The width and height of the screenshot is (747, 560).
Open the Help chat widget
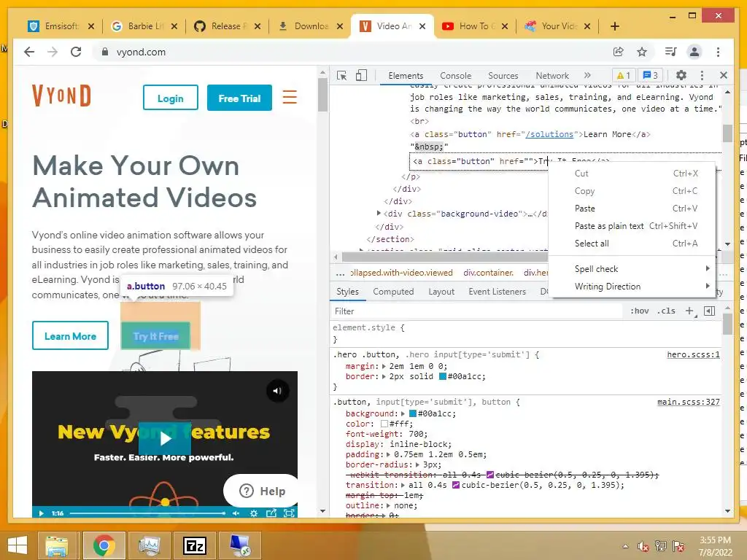261,491
